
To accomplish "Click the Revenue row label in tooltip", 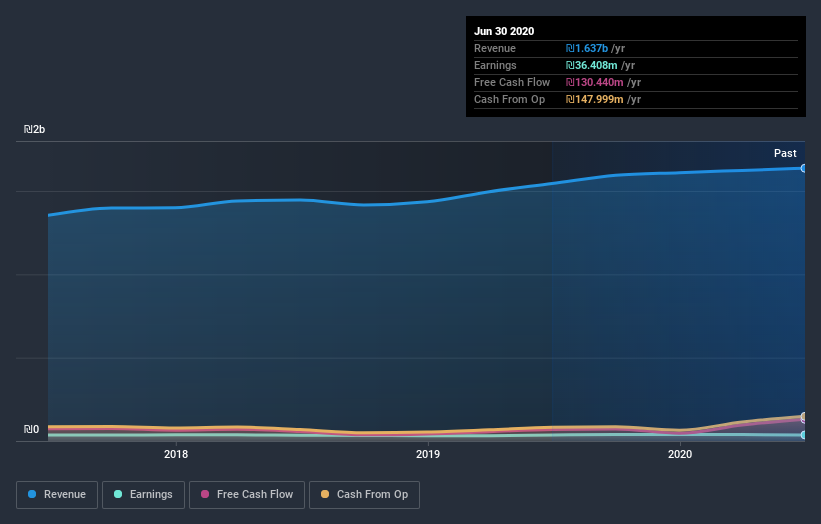I will (495, 48).
